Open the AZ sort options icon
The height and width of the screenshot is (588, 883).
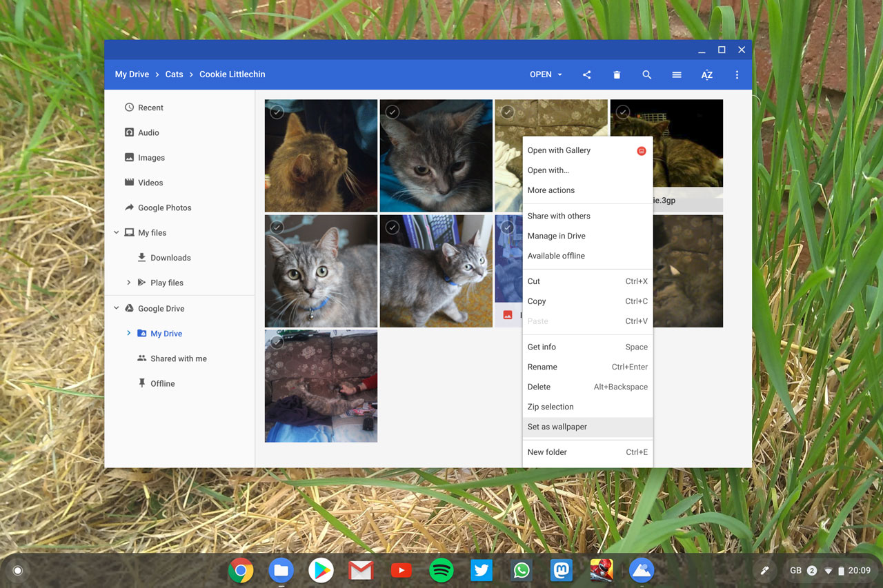click(706, 74)
